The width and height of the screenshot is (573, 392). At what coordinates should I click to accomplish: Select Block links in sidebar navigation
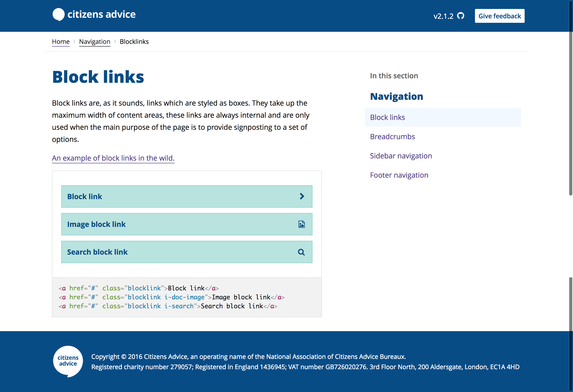pyautogui.click(x=387, y=117)
